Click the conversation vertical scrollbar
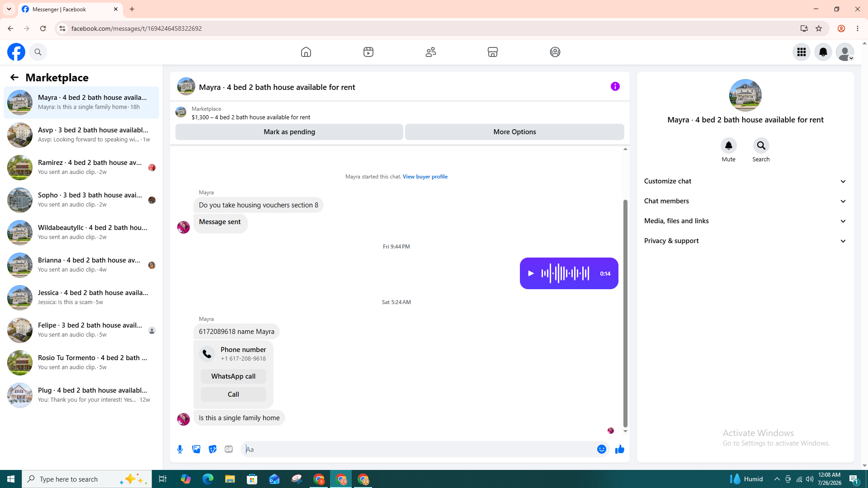The width and height of the screenshot is (868, 488). [625, 313]
